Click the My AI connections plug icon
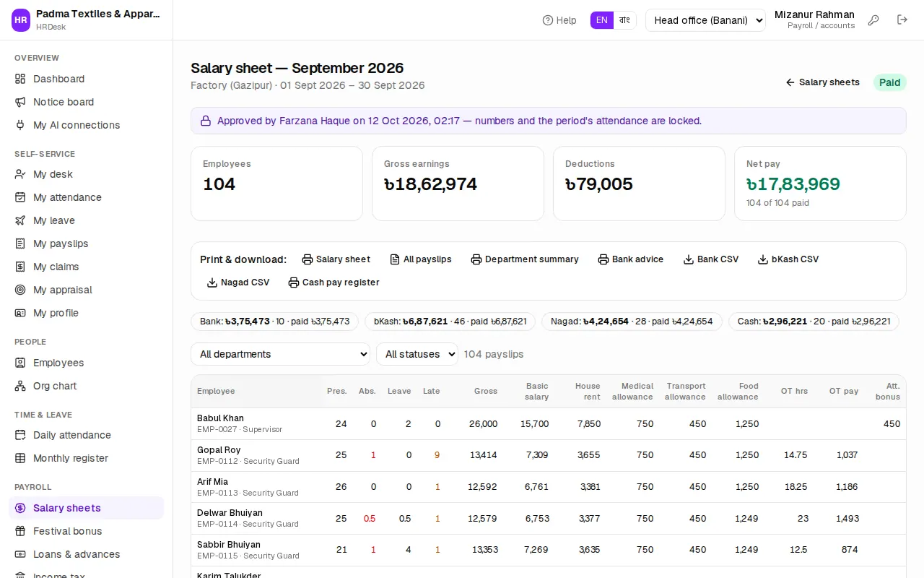 tap(20, 125)
